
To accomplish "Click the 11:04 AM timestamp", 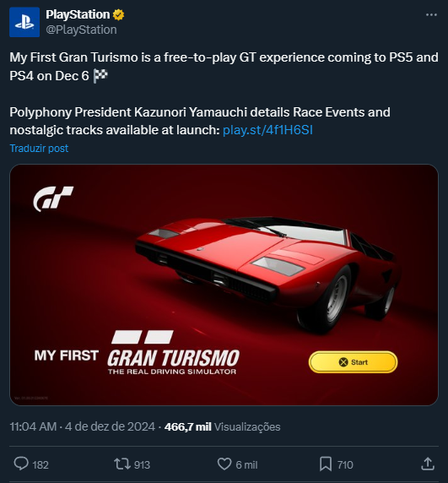I will pyautogui.click(x=33, y=427).
